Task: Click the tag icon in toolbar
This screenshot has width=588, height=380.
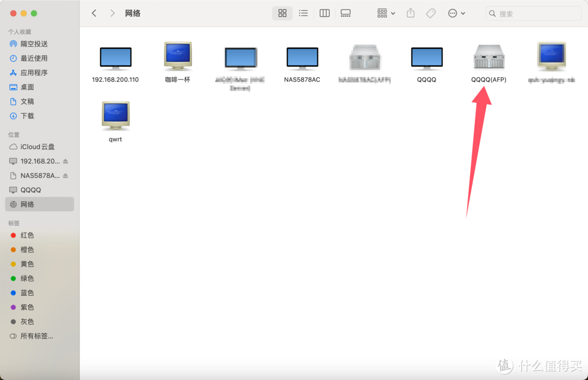Action: (x=431, y=14)
